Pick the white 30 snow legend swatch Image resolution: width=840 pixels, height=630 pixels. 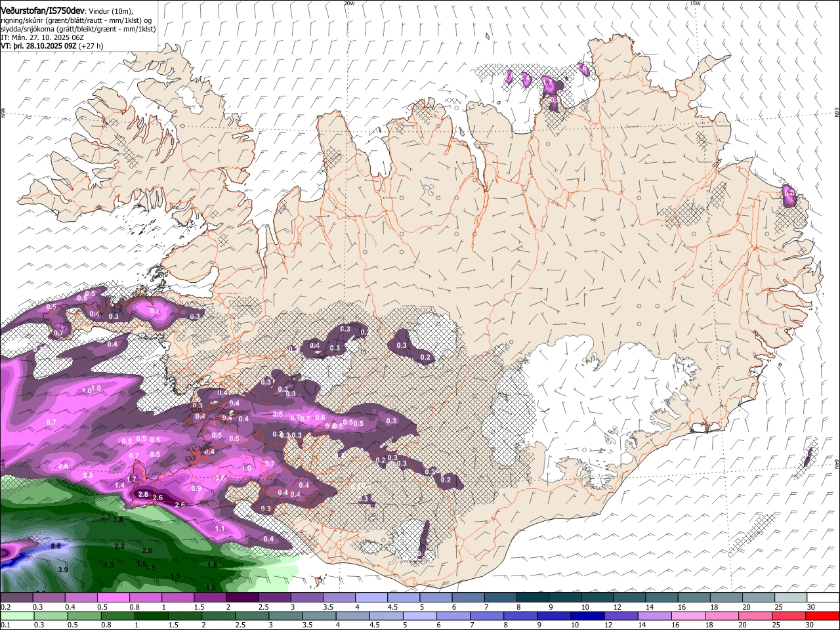click(822, 598)
